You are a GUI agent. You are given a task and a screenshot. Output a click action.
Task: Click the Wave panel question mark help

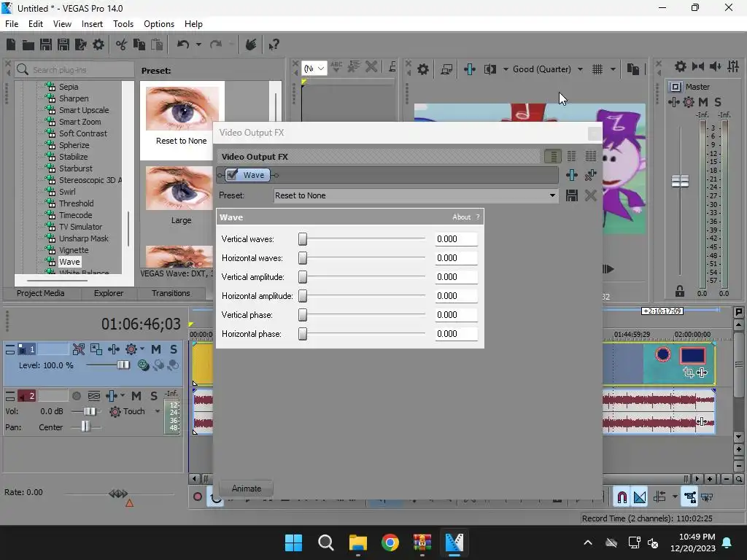pos(478,217)
